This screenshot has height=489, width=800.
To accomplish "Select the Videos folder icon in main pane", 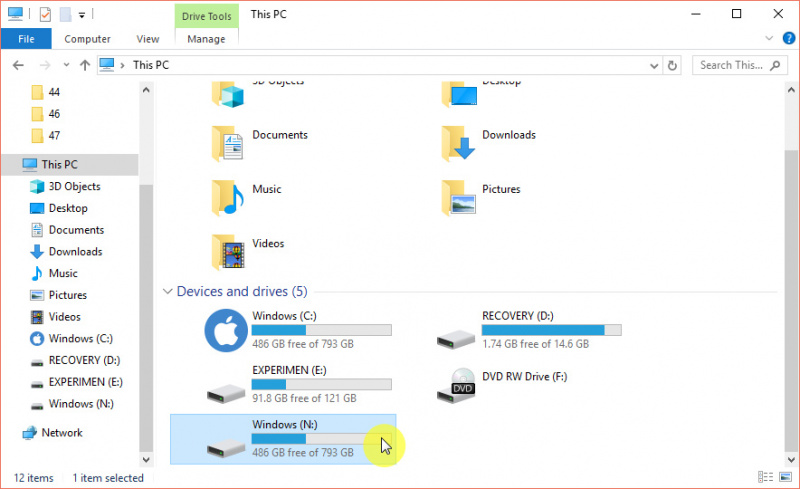I will 228,252.
